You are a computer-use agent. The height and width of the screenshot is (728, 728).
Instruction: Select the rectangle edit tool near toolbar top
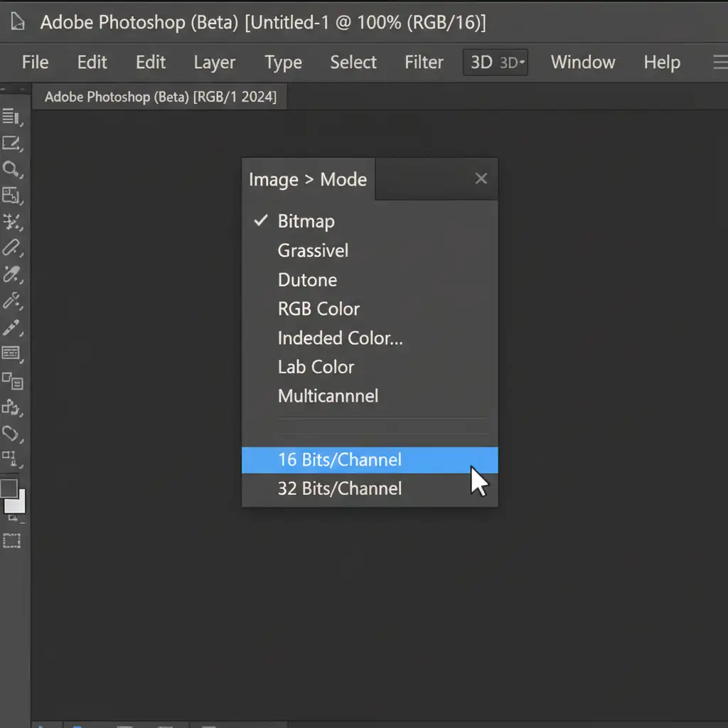[x=11, y=143]
